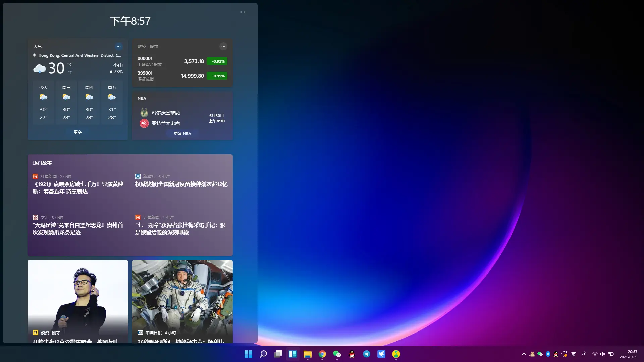Open stock 399001 深证成指 row
This screenshot has height=362, width=644.
(x=182, y=76)
